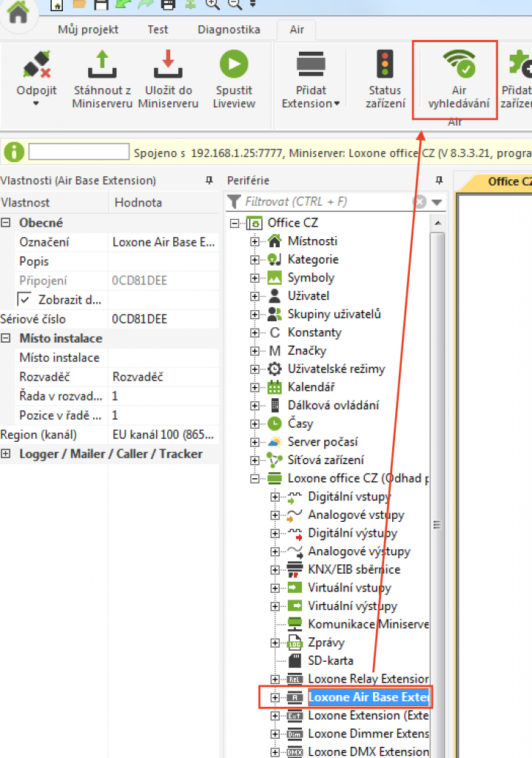Click the Filtrovat search input field
This screenshot has height=758, width=532.
click(x=326, y=201)
